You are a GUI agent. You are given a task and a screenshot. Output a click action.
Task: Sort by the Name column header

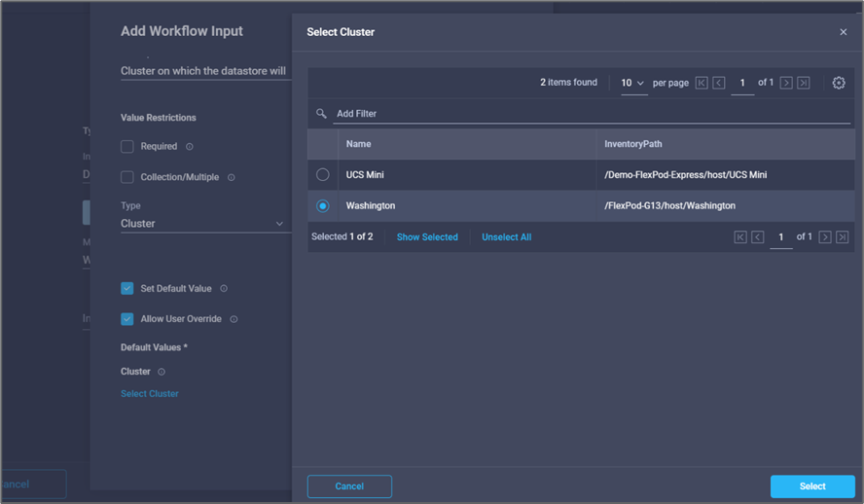(359, 144)
